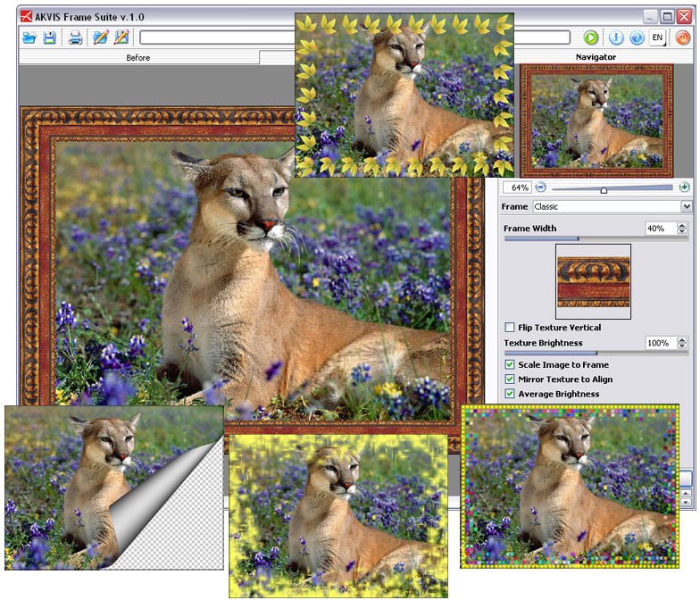This screenshot has width=700, height=600.
Task: Click the yellow leaves frame sample image
Action: tap(404, 95)
